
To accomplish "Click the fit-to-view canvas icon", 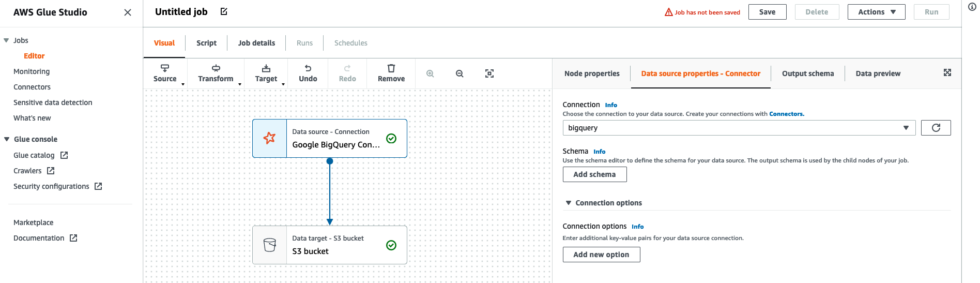I will 489,73.
